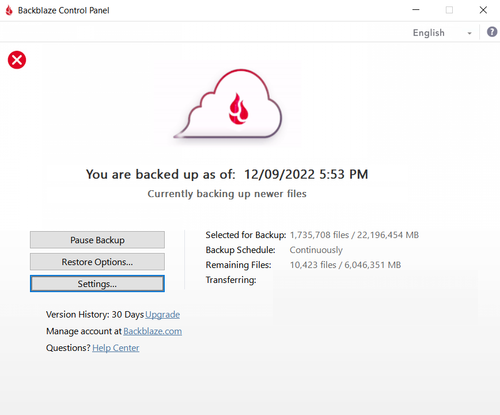Visit the Backblaze.com account link
500x415 pixels.
pos(153,331)
